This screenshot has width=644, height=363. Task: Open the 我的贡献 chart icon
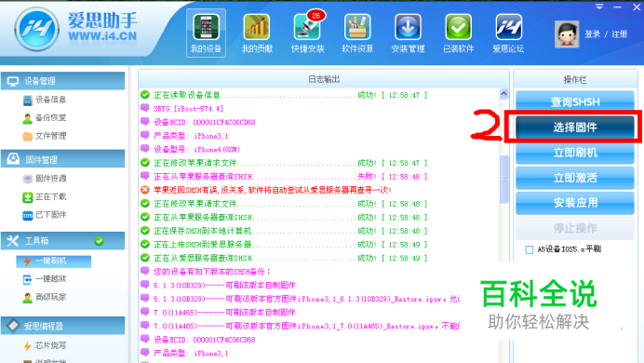click(x=257, y=34)
